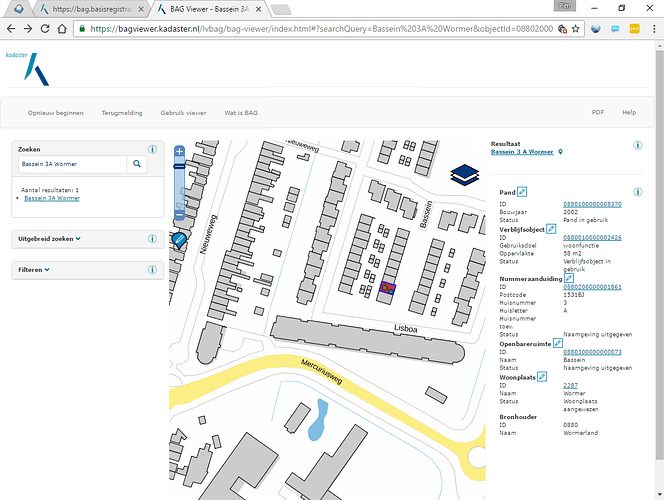Click the location pin next to result title

coord(561,153)
